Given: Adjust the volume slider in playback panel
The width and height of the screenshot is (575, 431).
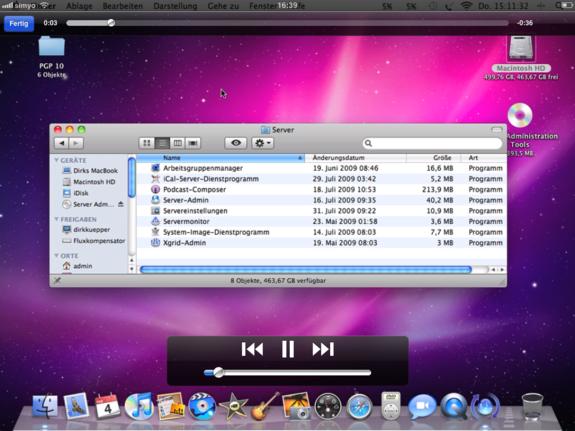Looking at the screenshot, I should 287,373.
